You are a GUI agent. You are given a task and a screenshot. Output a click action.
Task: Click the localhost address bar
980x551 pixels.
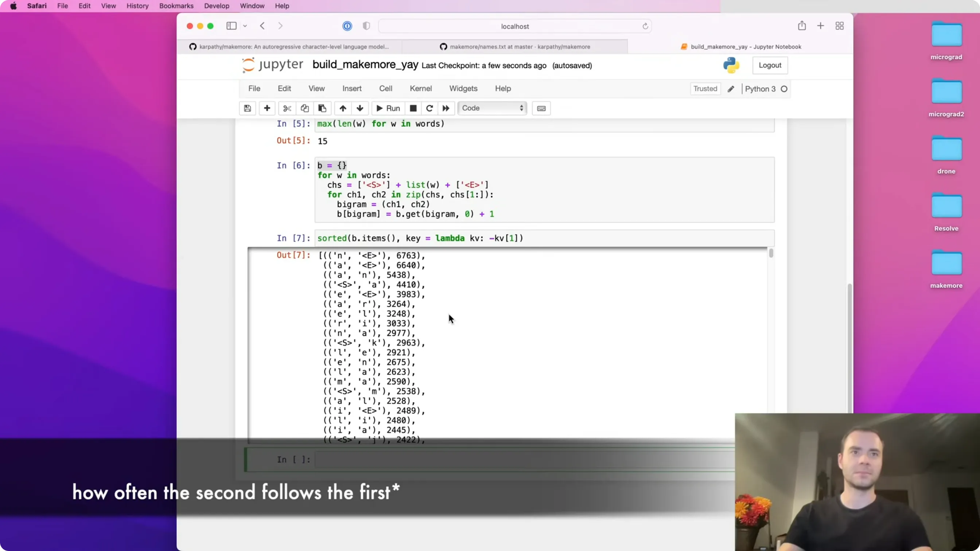515,26
